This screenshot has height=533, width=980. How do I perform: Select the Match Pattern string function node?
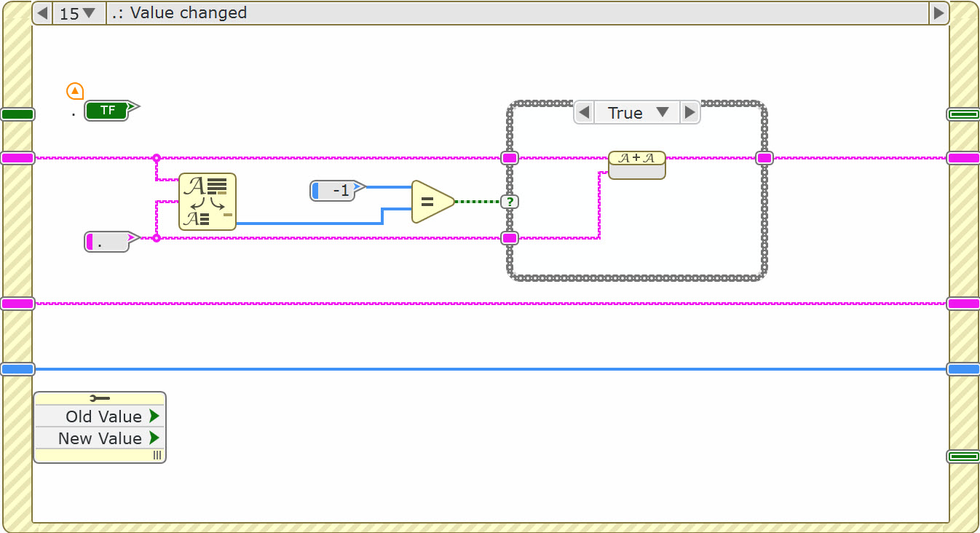tap(207, 202)
